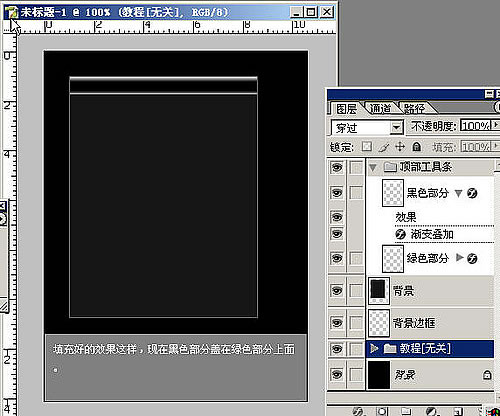
Task: Expand effects of 绿色部分 layer
Action: coord(460,257)
